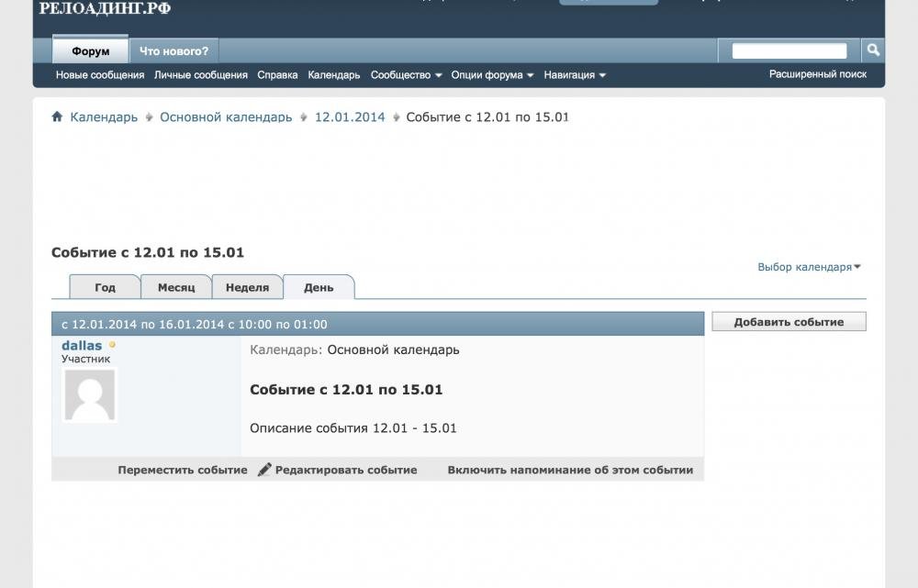Expand Выбор календаря selector

pyautogui.click(x=809, y=267)
